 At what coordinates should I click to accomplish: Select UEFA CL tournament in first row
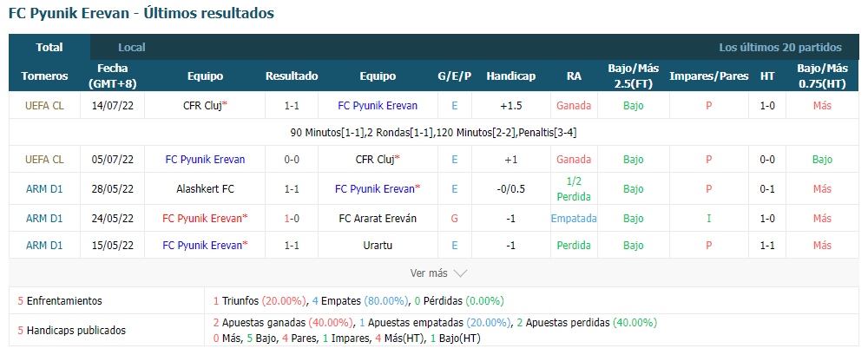pos(44,105)
